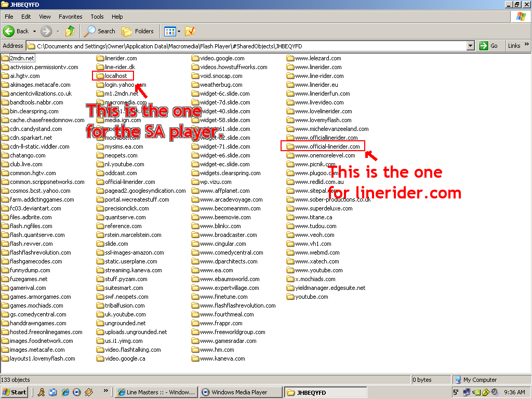Open the Views button menu

click(x=172, y=31)
